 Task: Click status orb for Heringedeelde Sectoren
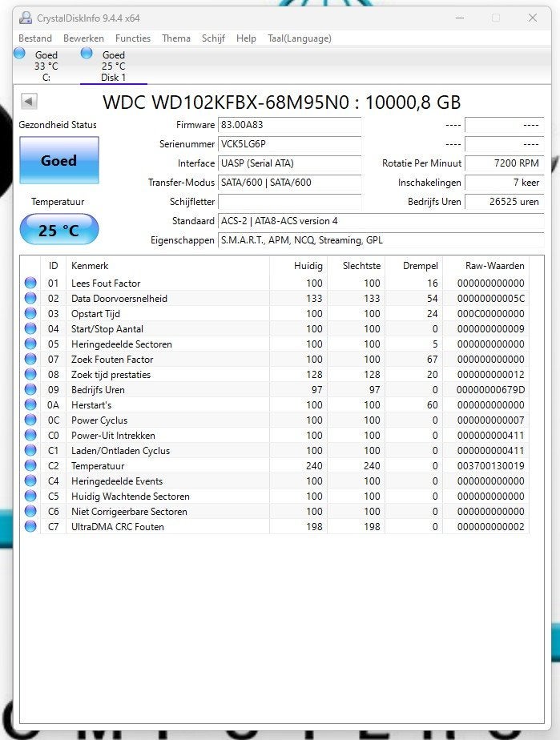[x=30, y=344]
